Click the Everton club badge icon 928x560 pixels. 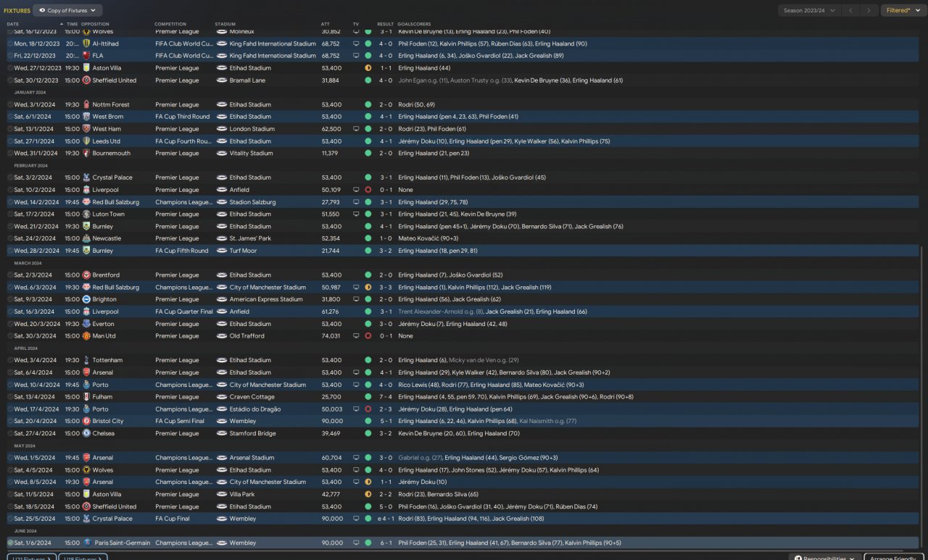click(x=86, y=324)
